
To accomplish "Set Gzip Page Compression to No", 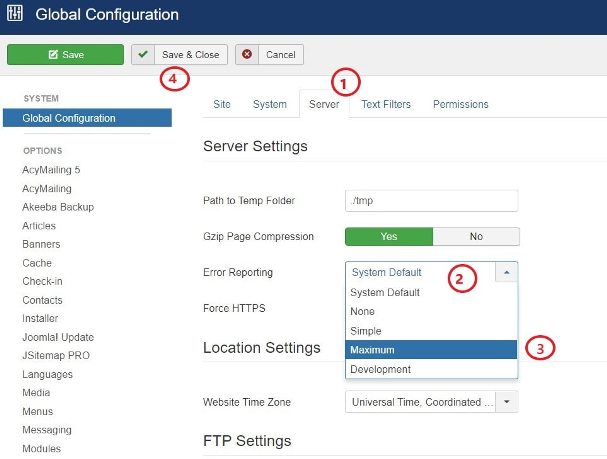I will [x=475, y=237].
